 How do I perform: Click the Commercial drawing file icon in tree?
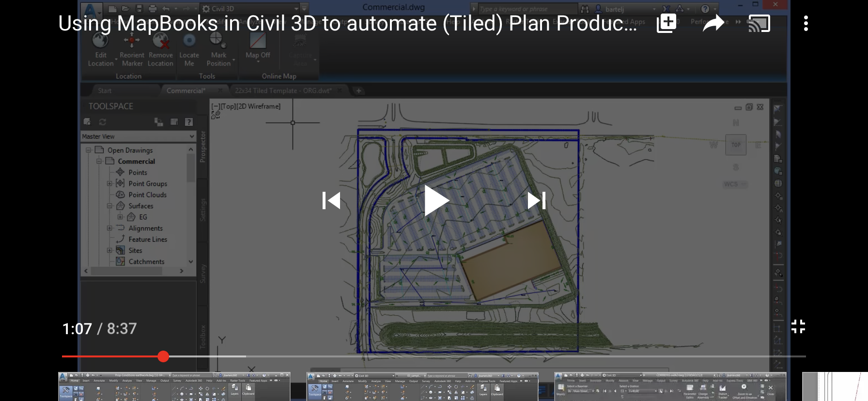[x=110, y=161]
